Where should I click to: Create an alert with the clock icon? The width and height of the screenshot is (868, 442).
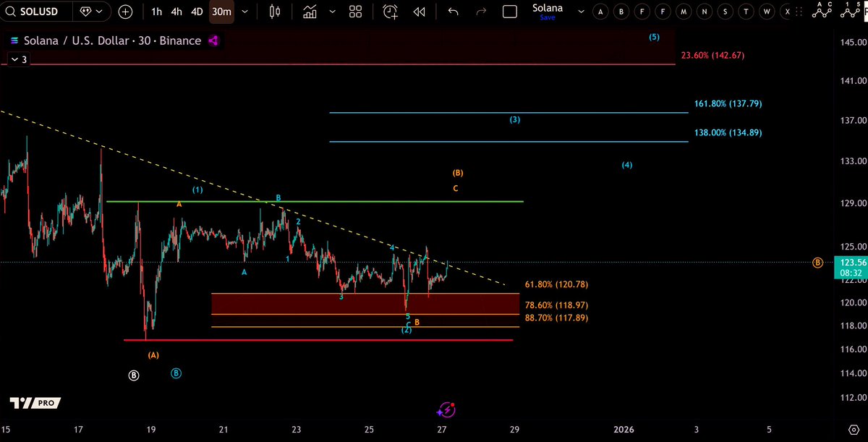[390, 12]
